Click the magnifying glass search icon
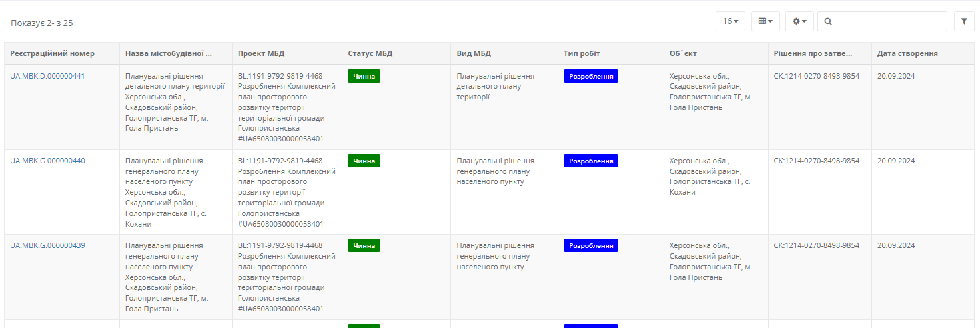The height and width of the screenshot is (328, 980). point(828,21)
